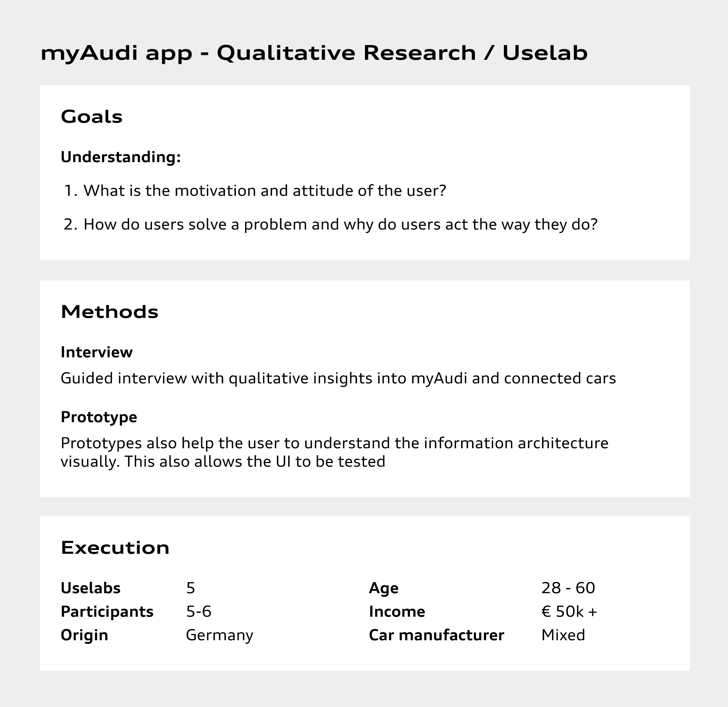Click the Prototype subheading
This screenshot has height=707, width=728.
[99, 417]
